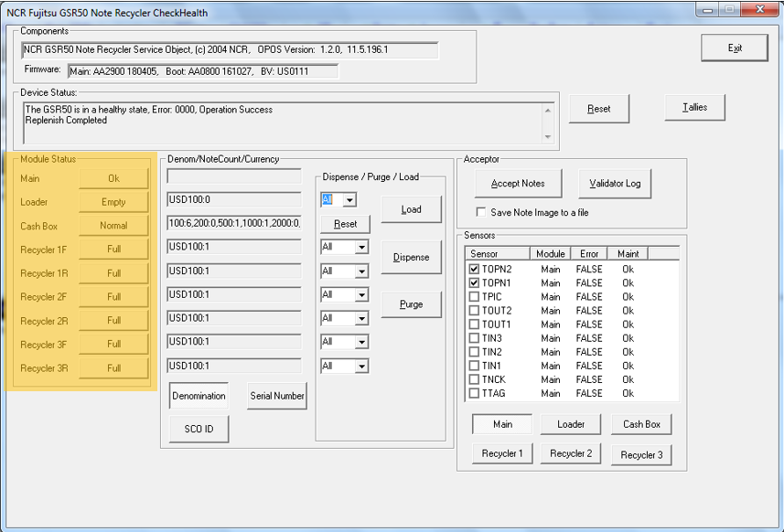Uncheck the TOPN2 sensor checkbox

coord(474,269)
